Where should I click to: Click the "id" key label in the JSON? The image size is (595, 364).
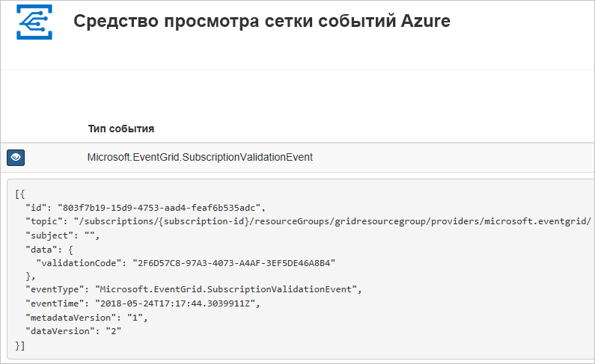pos(36,208)
